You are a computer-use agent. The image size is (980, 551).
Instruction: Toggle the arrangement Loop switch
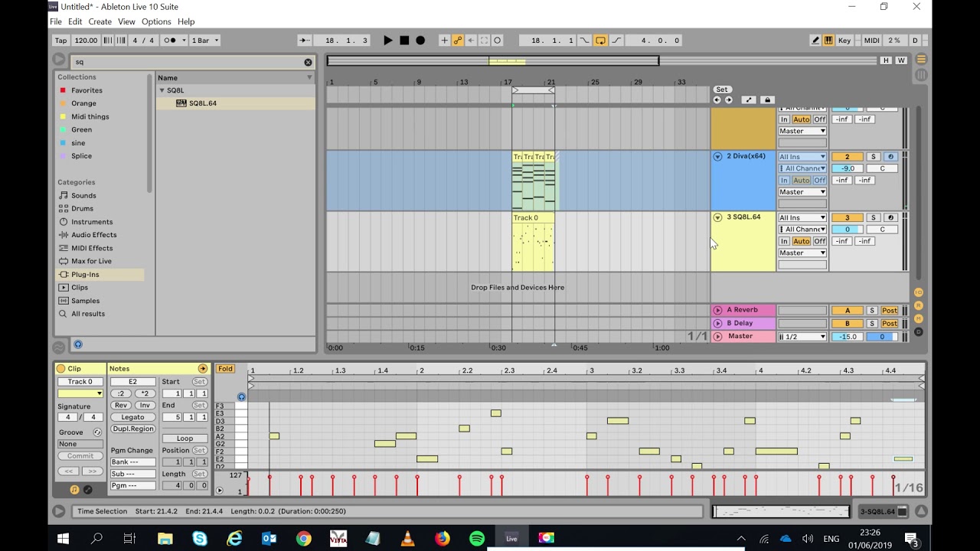click(x=600, y=41)
